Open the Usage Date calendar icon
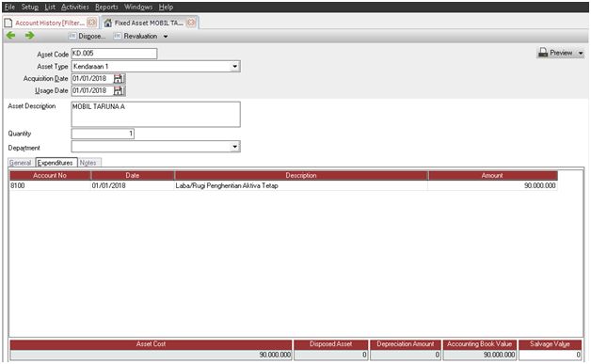Image resolution: width=591 pixels, height=364 pixels. (119, 91)
